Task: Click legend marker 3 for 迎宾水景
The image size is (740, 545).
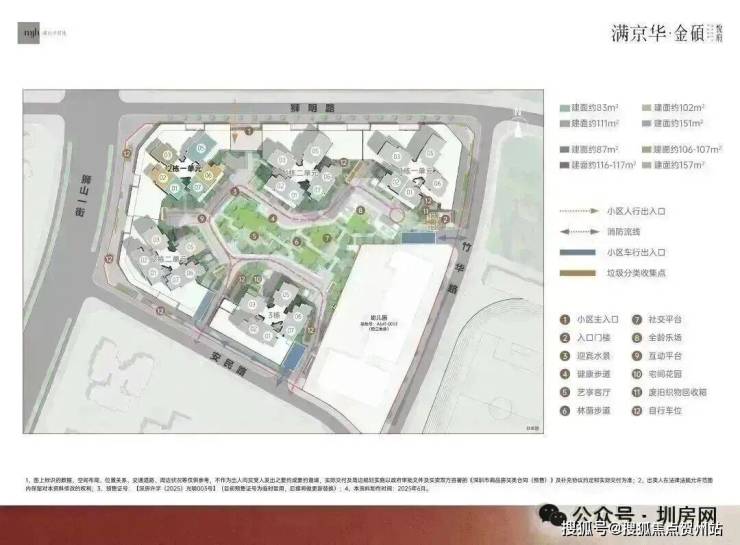Action: click(567, 357)
